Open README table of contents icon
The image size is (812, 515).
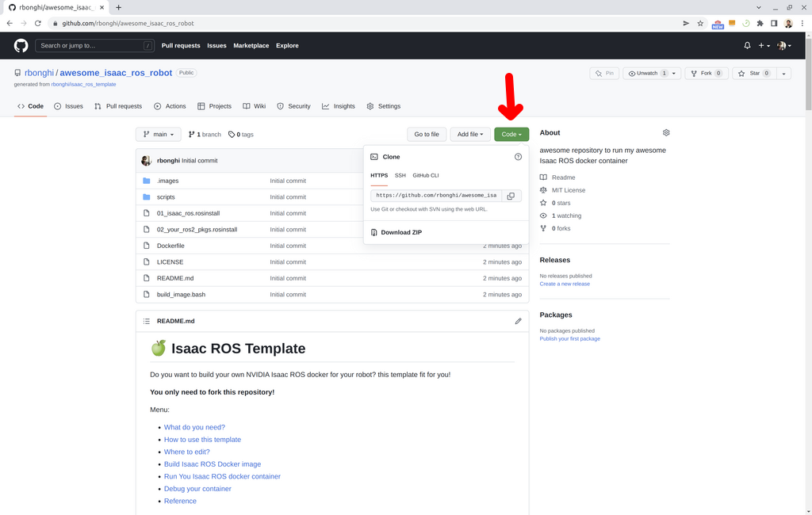(147, 321)
